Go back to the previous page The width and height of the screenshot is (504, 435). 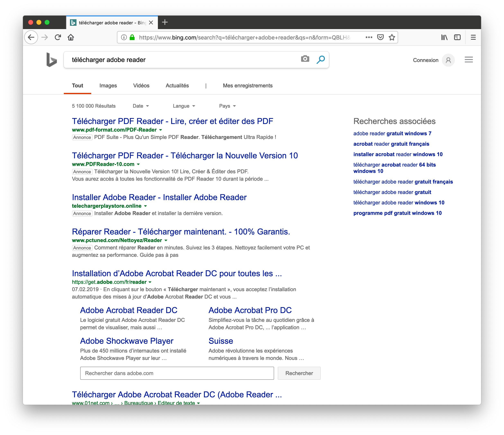[x=31, y=37]
